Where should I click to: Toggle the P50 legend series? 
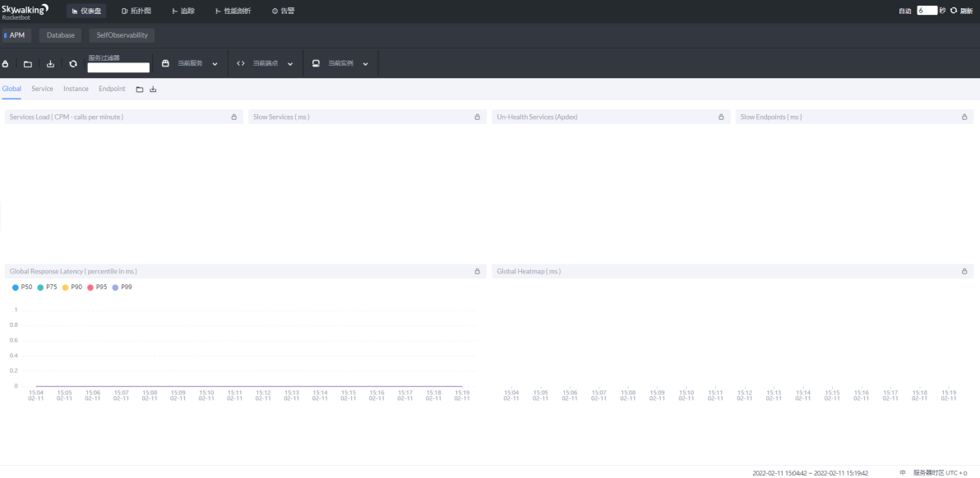(x=22, y=287)
